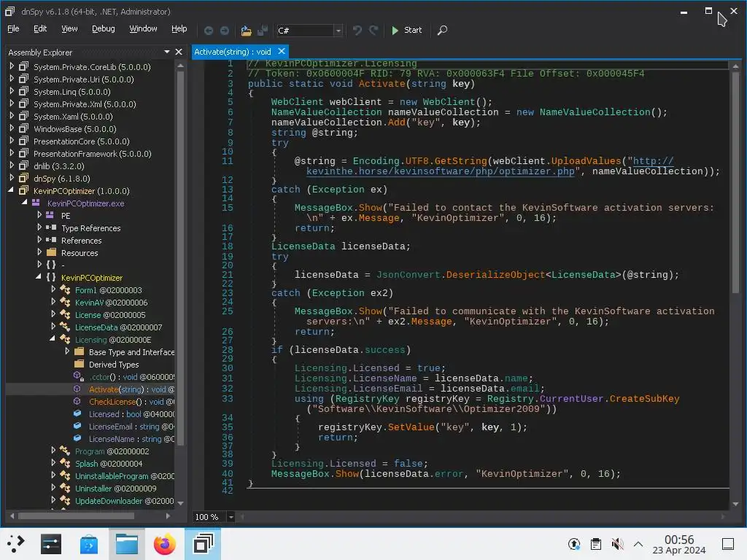
Task: Open the file manager from taskbar
Action: (x=127, y=544)
